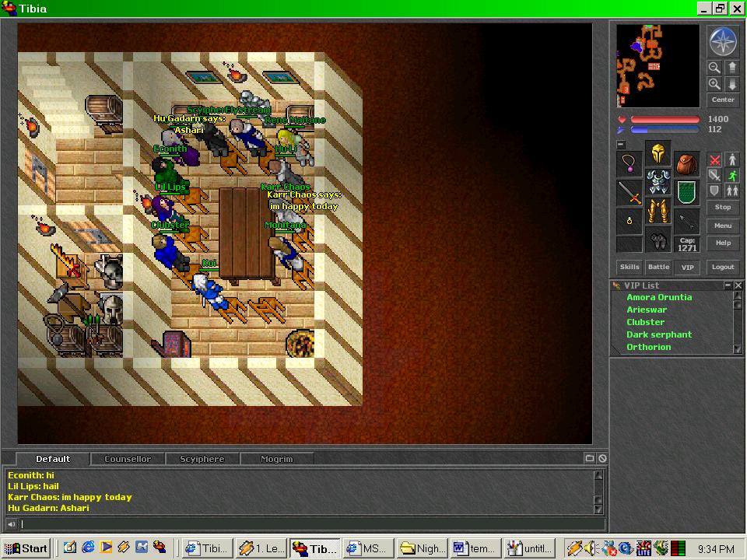Screen dimensions: 747x560
Task: Click the Center button under the minimap
Action: [x=723, y=100]
